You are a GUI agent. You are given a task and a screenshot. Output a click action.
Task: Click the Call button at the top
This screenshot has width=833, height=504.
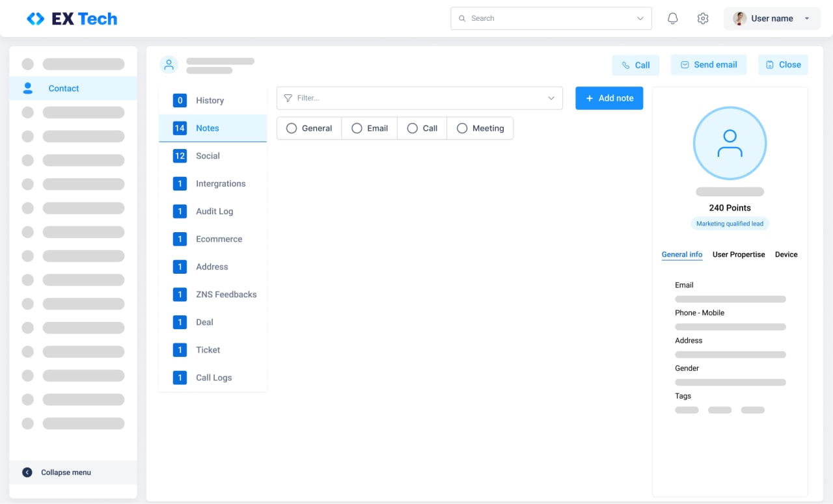635,65
